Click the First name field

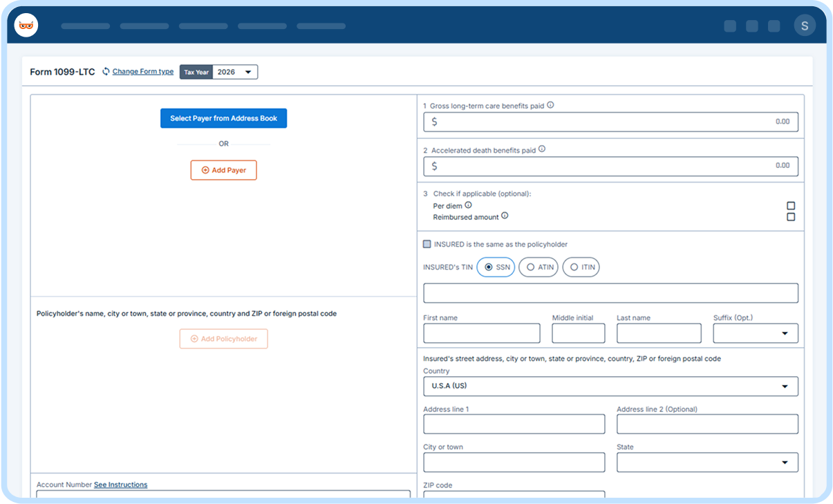coord(482,333)
